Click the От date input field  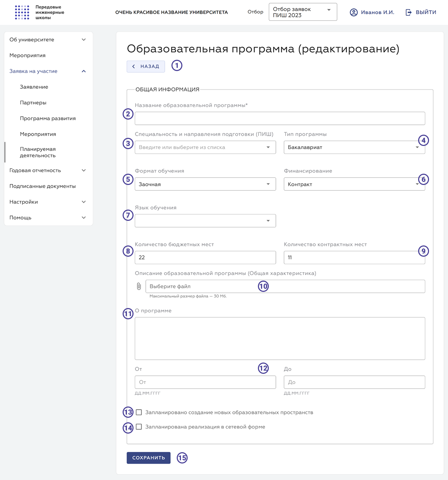pyautogui.click(x=205, y=382)
